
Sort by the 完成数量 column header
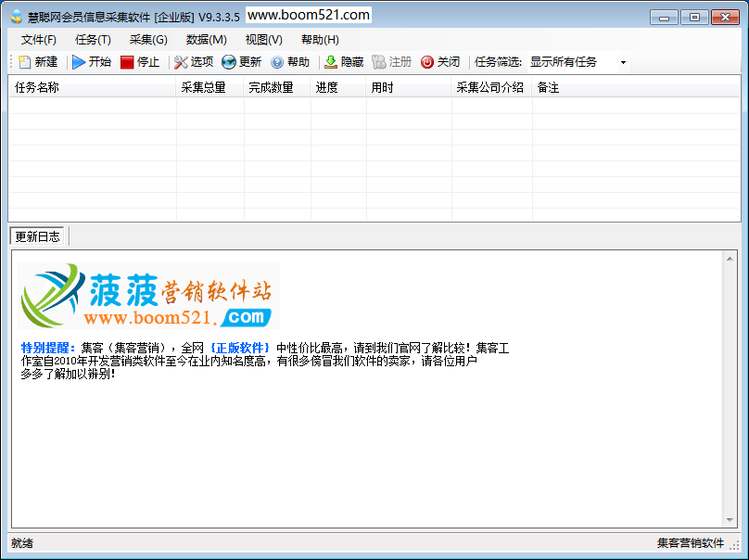(277, 87)
